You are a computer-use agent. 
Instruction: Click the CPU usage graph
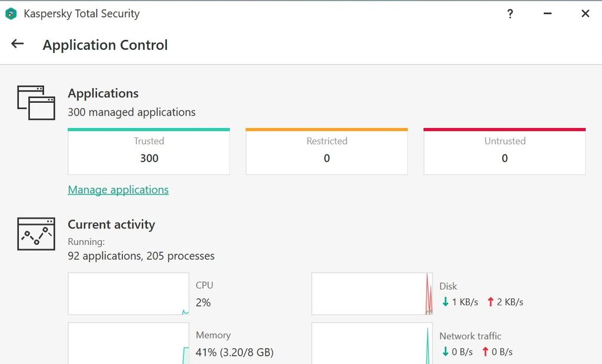128,293
